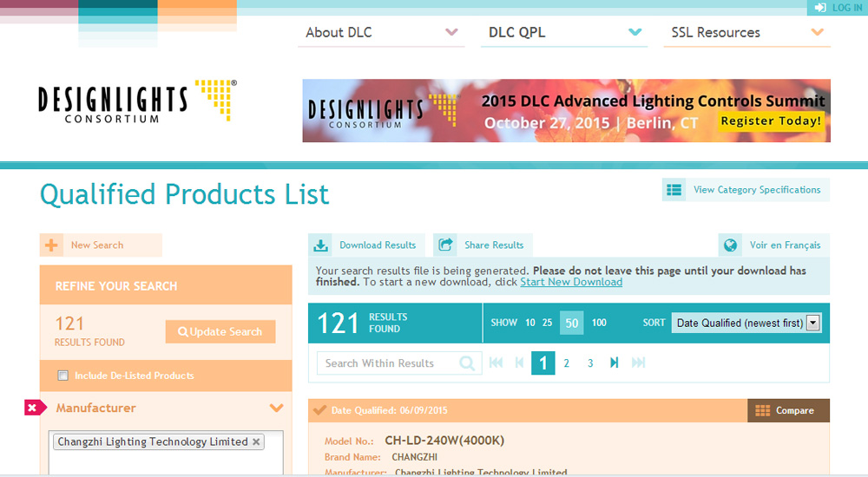Click the Compare button for CH-LD-240W(4000K)
Image resolution: width=868 pixels, height=477 pixels.
(788, 410)
